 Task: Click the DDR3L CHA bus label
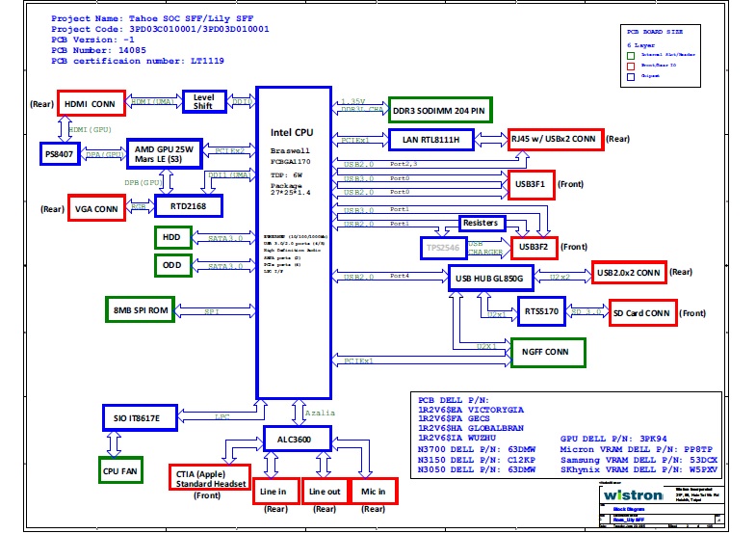[362, 109]
